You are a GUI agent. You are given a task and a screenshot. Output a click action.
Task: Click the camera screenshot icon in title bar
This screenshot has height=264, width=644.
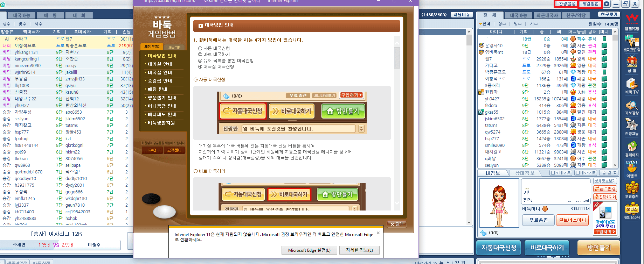607,4
